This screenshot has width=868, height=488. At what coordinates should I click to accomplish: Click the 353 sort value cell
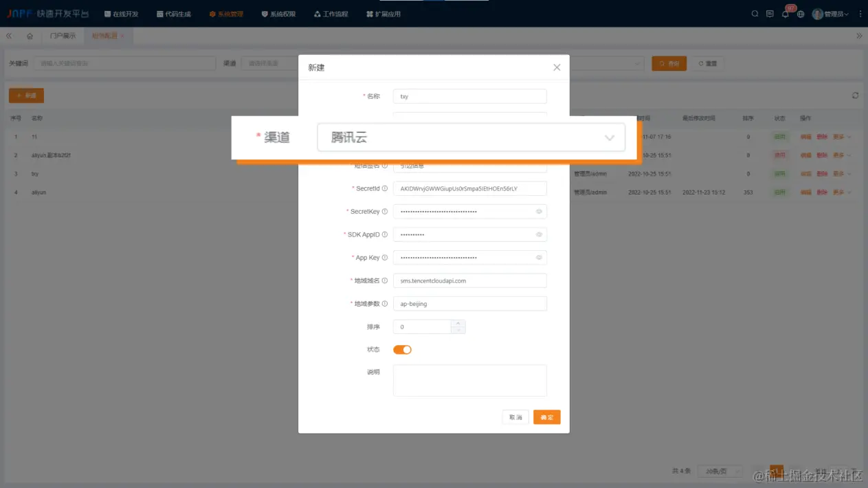pyautogui.click(x=748, y=192)
